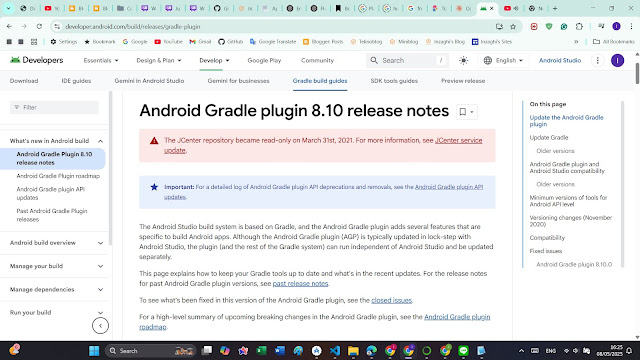Open the YouTube bookmark
This screenshot has height=360, width=640.
point(168,42)
